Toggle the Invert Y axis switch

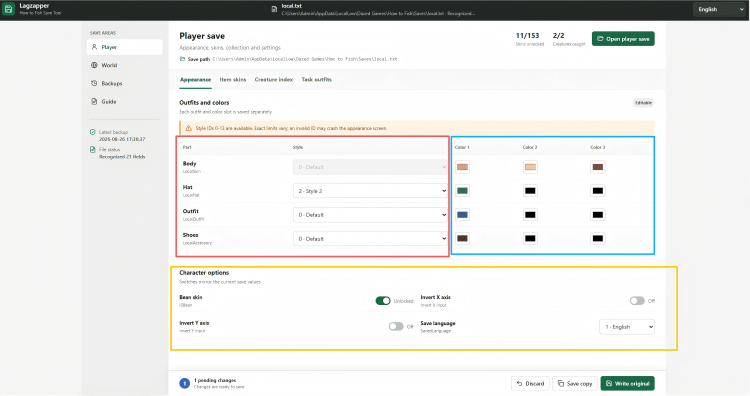coord(396,326)
